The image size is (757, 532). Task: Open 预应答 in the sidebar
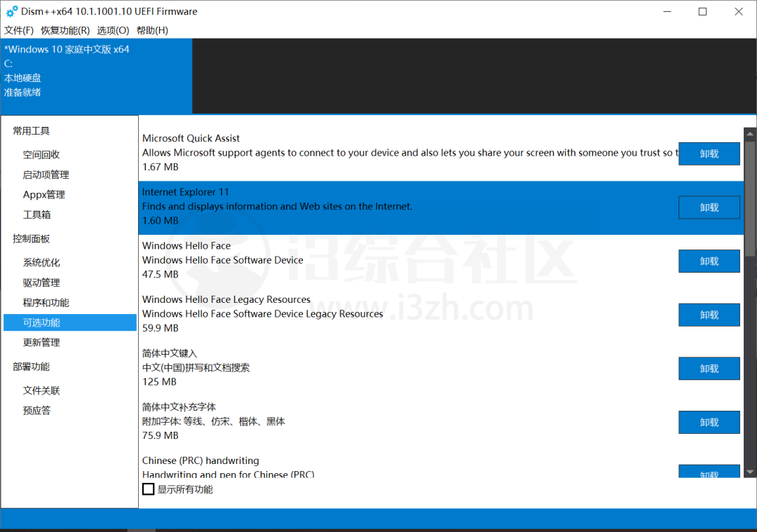point(36,411)
